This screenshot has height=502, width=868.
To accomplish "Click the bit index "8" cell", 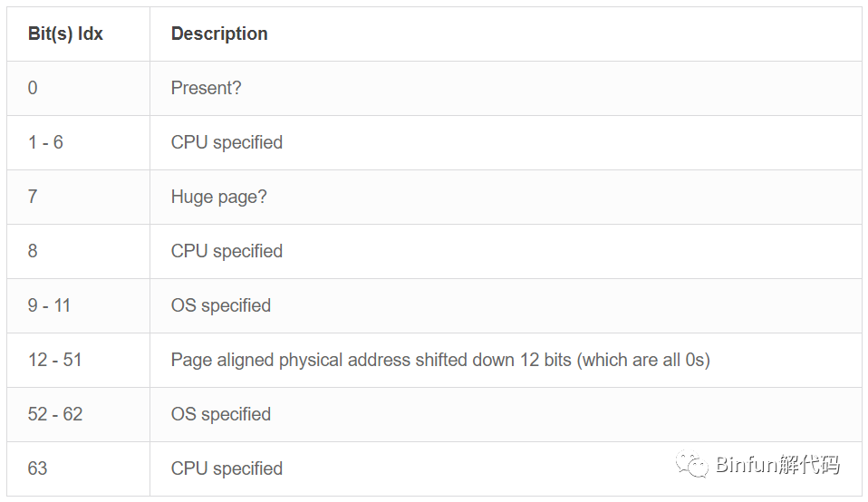I will 33,251.
